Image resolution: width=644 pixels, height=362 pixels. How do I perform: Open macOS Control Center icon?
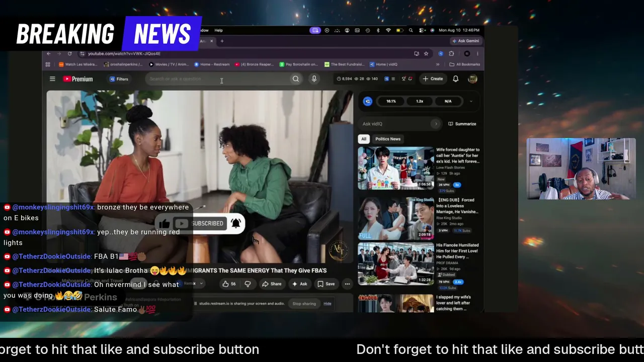(x=421, y=31)
